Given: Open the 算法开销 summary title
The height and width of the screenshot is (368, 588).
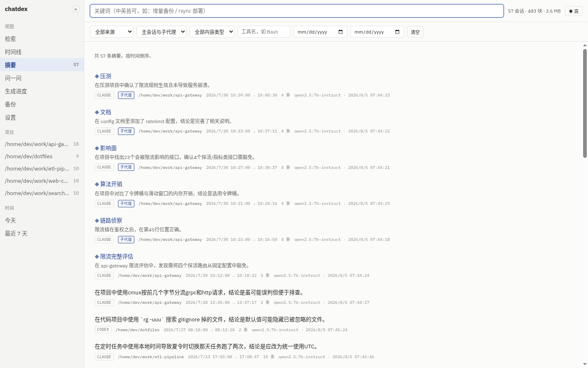Looking at the screenshot, I should click(x=111, y=184).
